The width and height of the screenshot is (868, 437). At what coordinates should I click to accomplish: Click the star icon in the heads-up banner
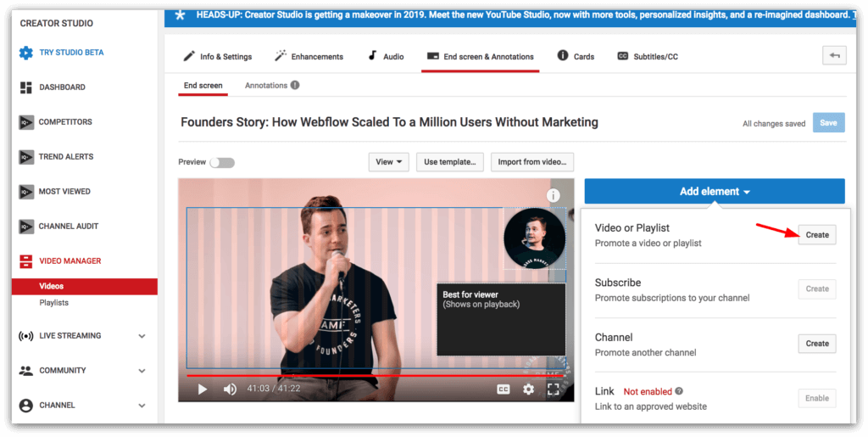(x=180, y=15)
